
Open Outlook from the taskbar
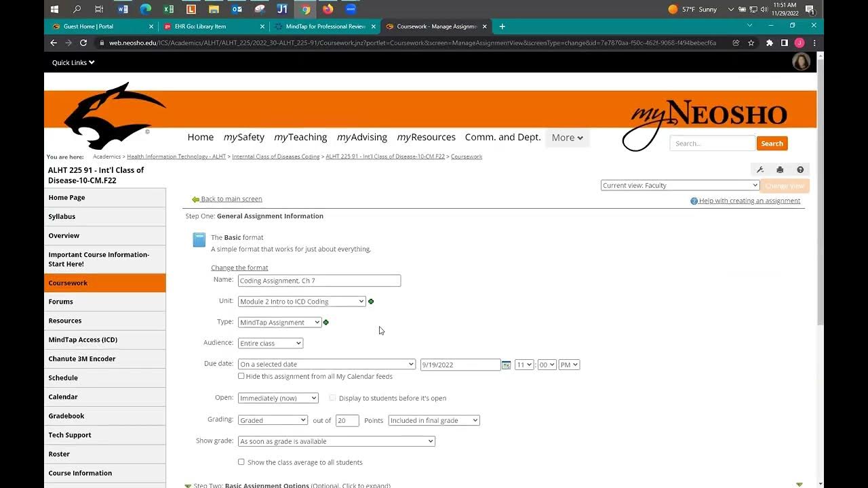coord(237,9)
